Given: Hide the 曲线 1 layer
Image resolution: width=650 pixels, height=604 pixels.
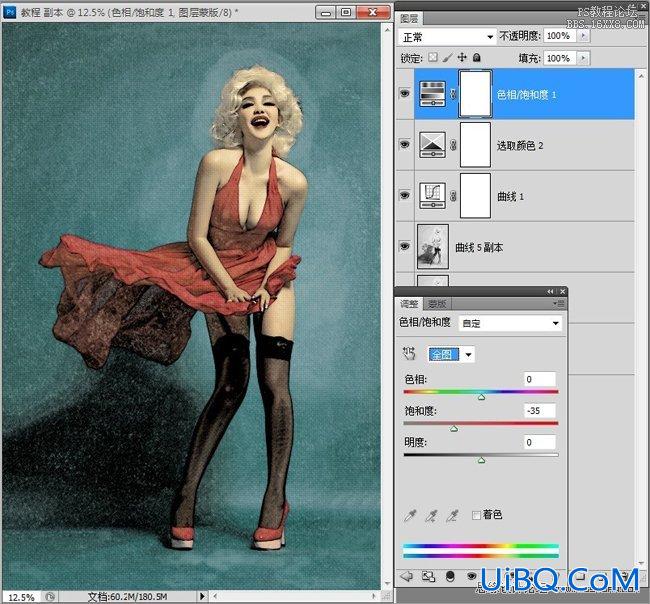Looking at the screenshot, I should coord(405,195).
